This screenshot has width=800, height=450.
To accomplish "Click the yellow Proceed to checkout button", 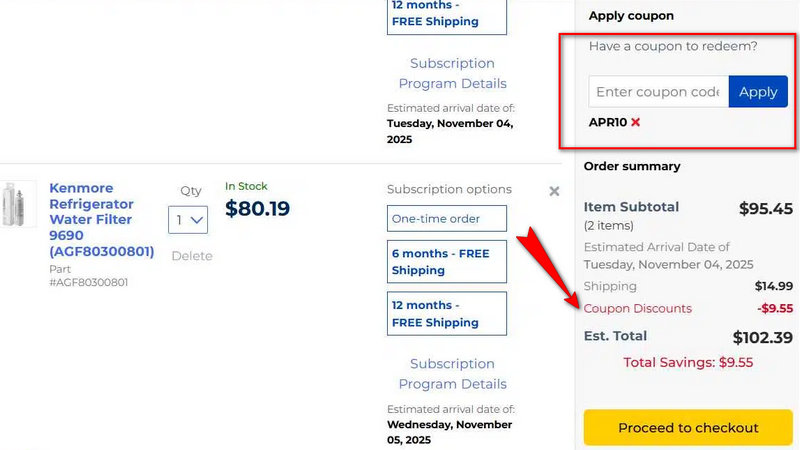I will tap(688, 428).
